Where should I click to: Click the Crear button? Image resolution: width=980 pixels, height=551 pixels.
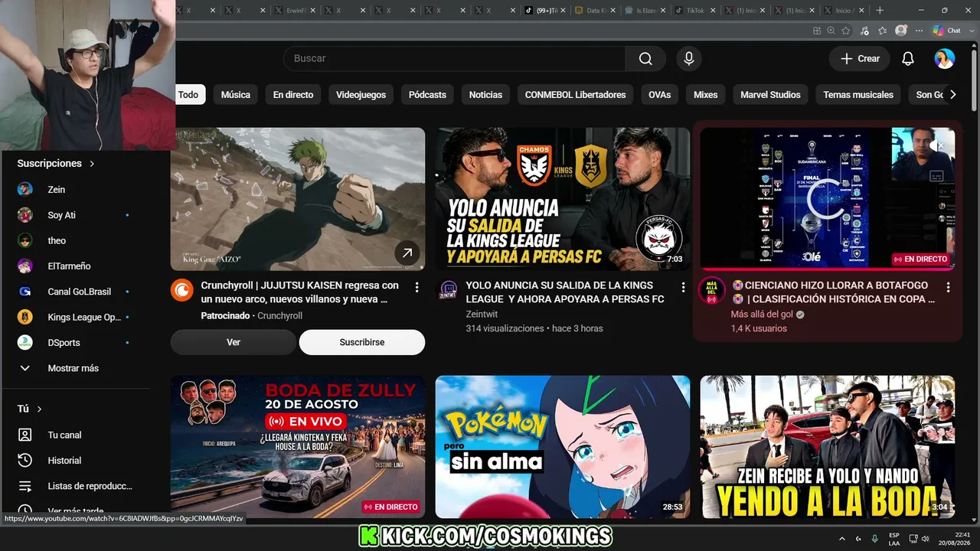tap(860, 59)
